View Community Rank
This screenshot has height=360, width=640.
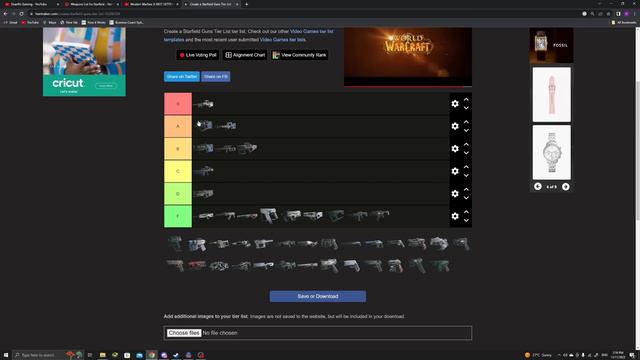pos(300,55)
